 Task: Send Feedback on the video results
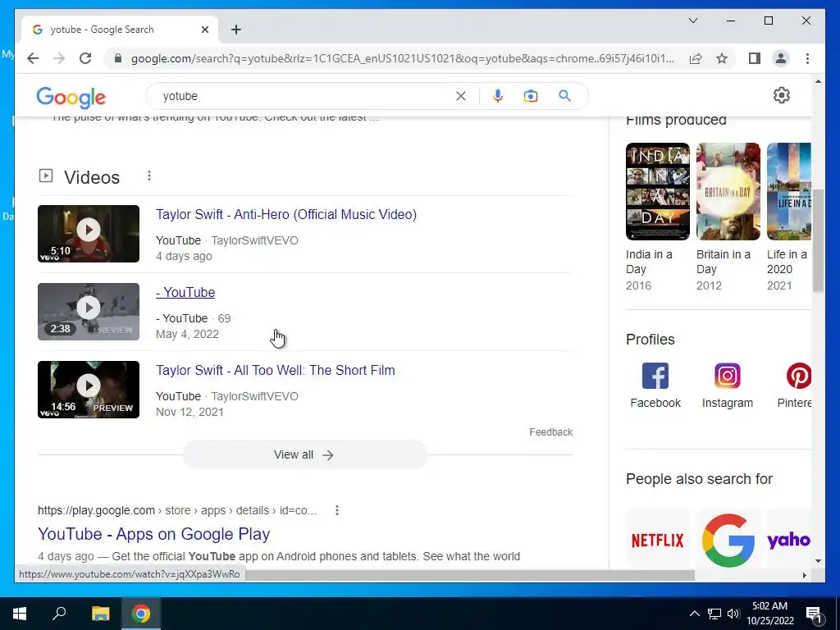[x=550, y=432]
